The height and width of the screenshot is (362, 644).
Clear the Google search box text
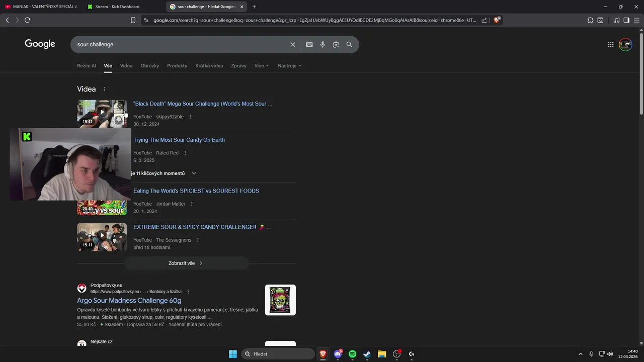coord(293,44)
